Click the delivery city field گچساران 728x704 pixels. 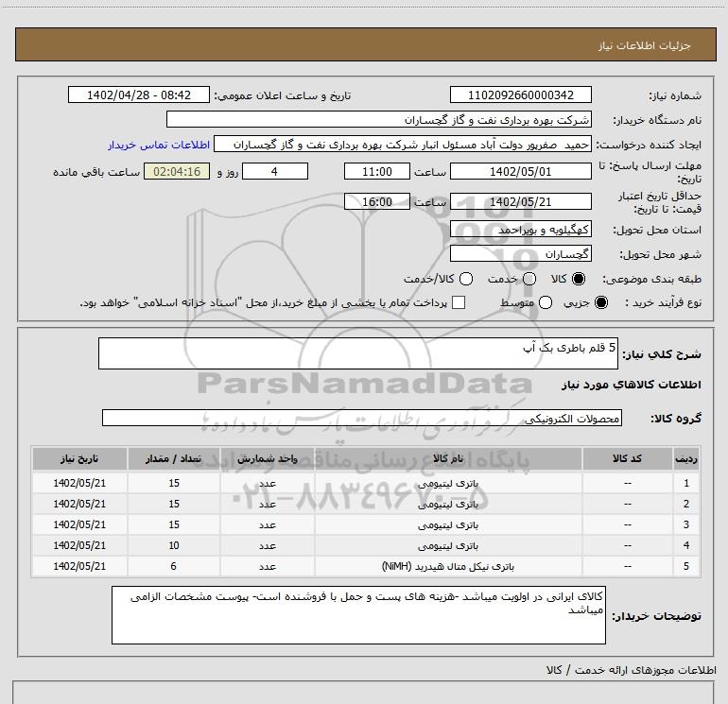point(520,254)
